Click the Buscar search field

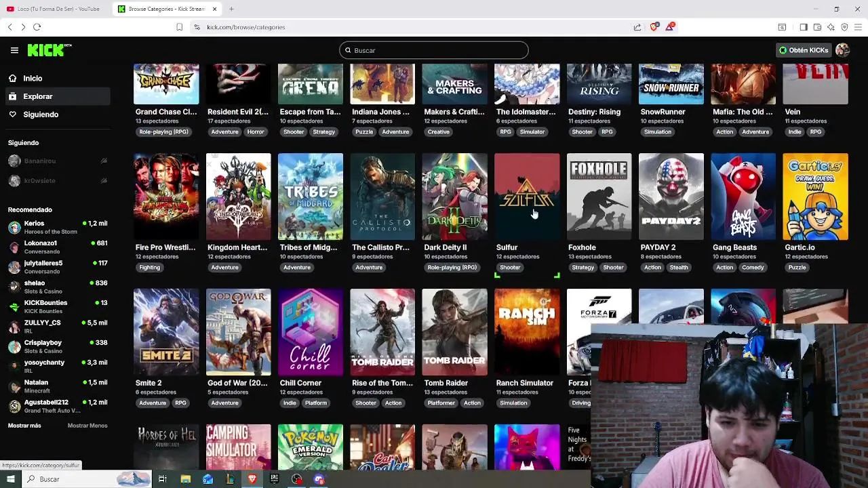pos(434,50)
